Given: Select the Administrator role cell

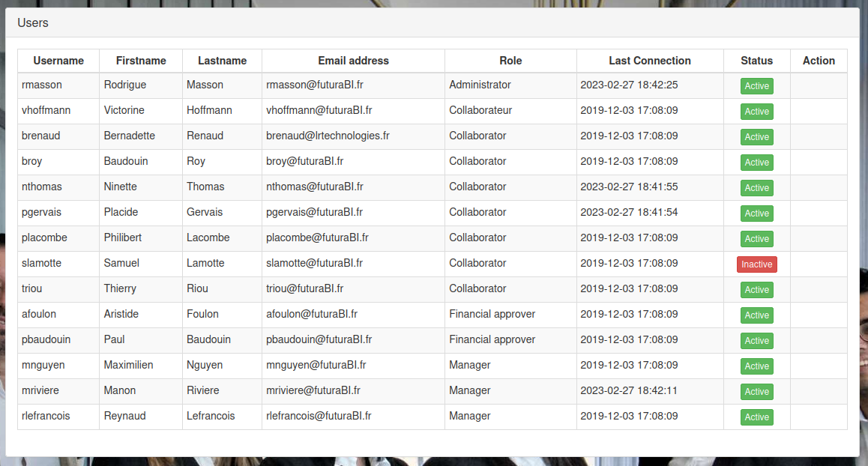Looking at the screenshot, I should 480,85.
